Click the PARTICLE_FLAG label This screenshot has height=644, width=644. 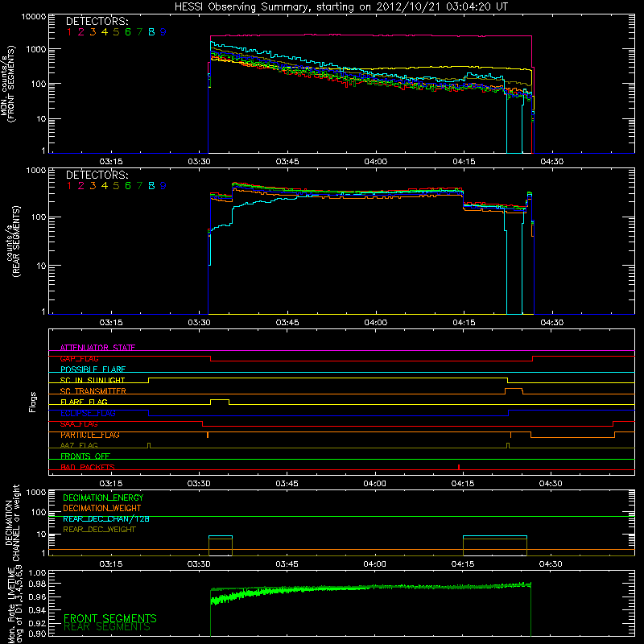point(90,435)
